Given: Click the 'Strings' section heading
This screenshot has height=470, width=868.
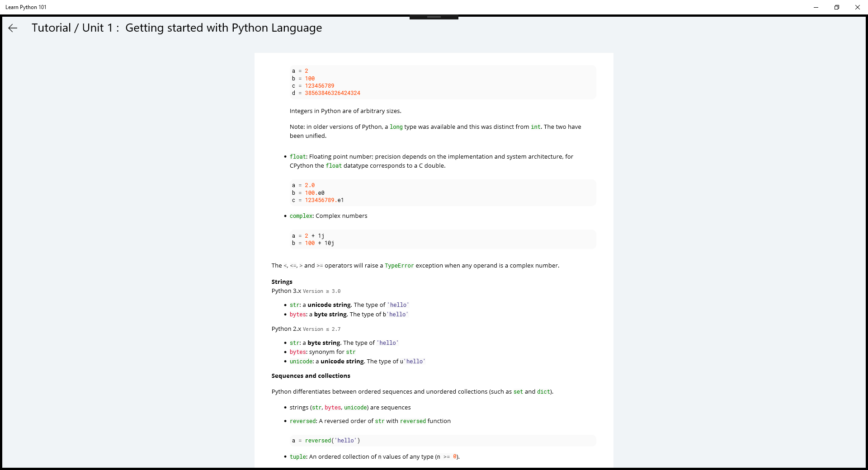Looking at the screenshot, I should click(282, 282).
